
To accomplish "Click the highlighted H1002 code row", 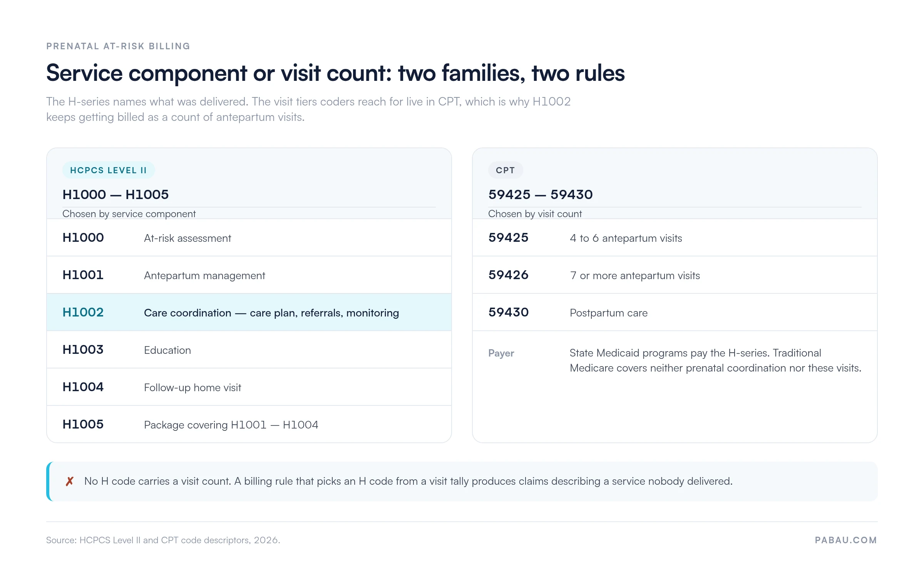I will [249, 312].
